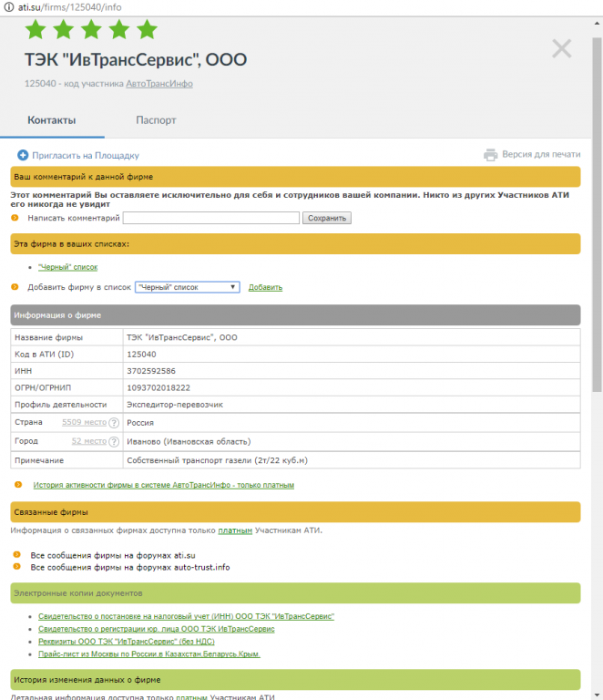Click Пригласить на Площадку link
This screenshot has height=700, width=603.
point(86,155)
